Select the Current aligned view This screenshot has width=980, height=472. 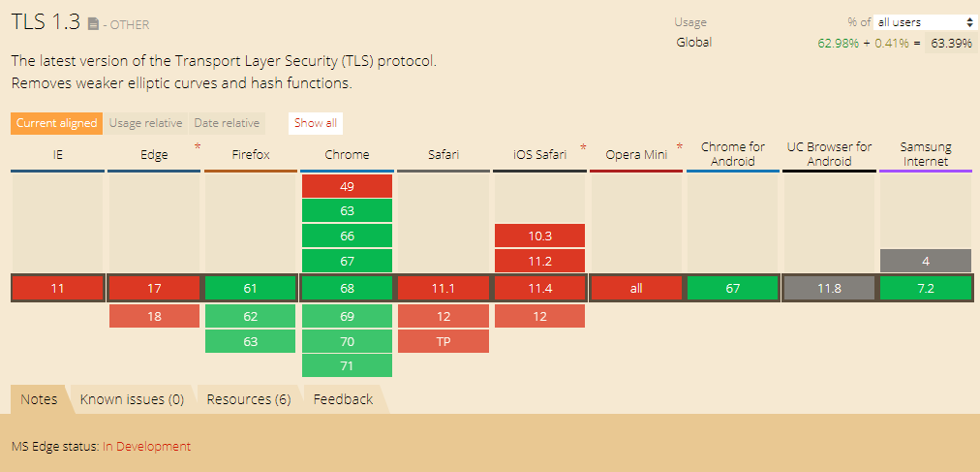pos(56,123)
